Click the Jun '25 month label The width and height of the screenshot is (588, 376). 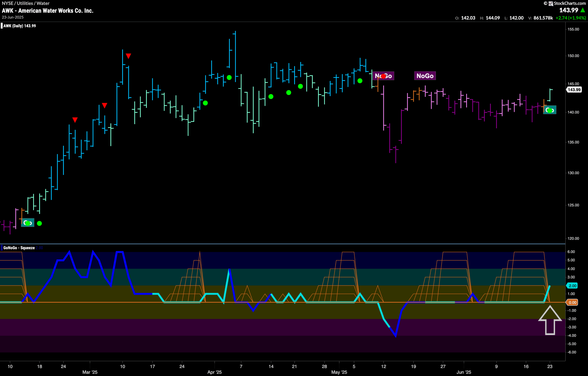464,372
